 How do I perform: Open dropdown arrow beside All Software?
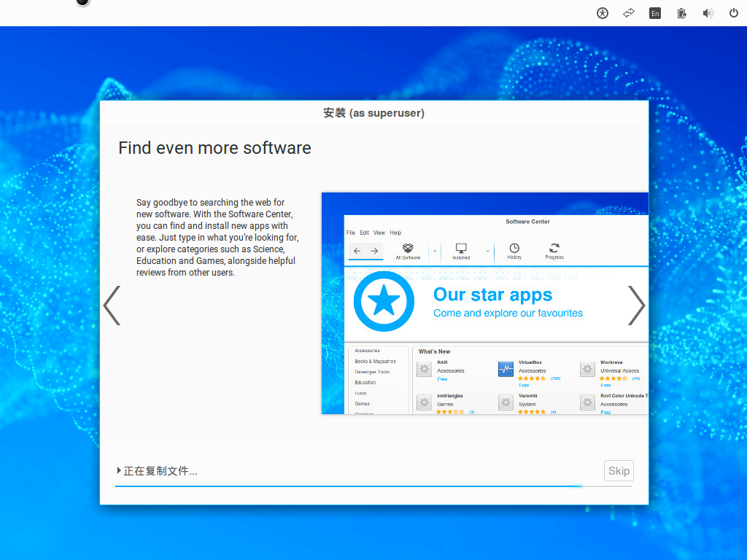click(435, 251)
